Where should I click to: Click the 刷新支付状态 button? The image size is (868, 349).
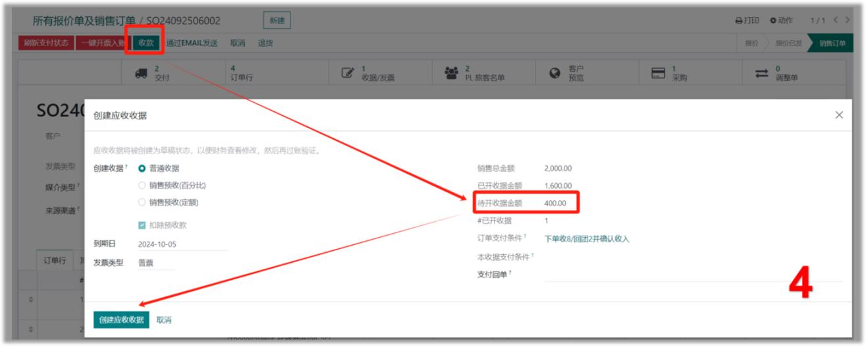click(x=45, y=43)
